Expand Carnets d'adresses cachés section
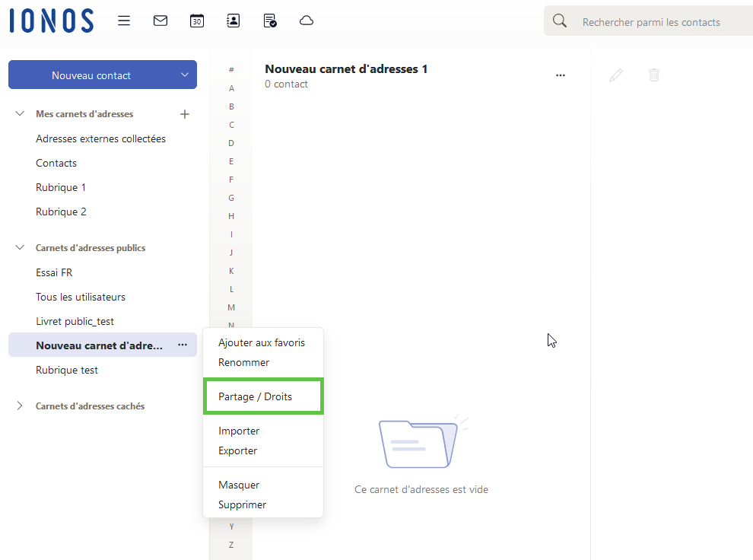 click(x=20, y=406)
